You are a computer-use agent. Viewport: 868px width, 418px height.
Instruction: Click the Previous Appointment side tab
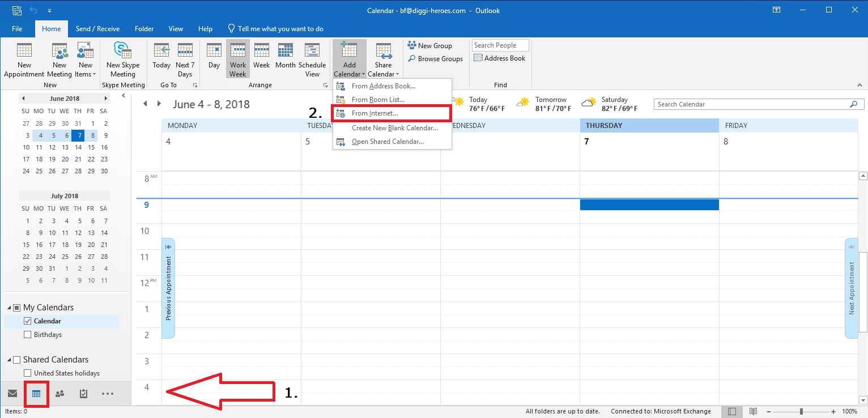pos(168,288)
